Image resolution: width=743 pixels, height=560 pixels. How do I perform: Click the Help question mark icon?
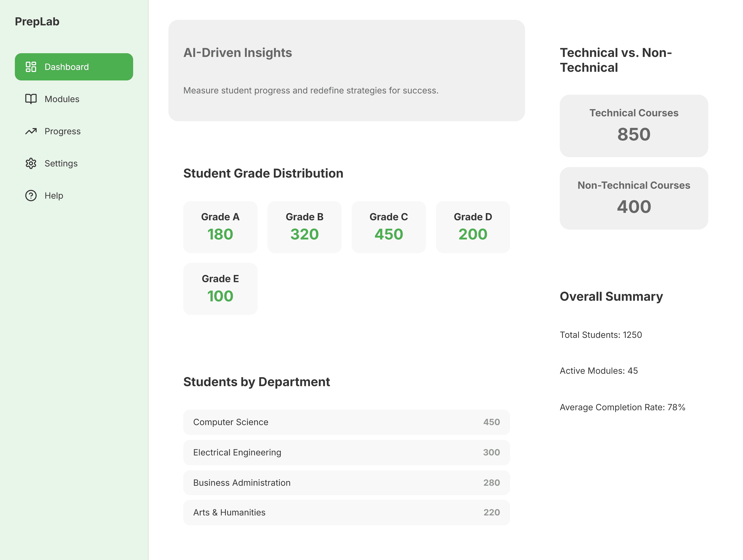tap(31, 195)
